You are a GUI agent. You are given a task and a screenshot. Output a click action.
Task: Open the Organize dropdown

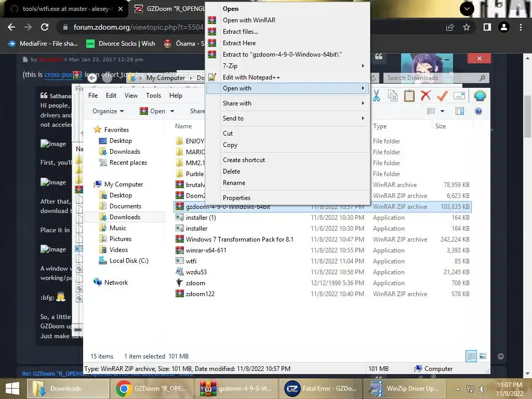(108, 111)
